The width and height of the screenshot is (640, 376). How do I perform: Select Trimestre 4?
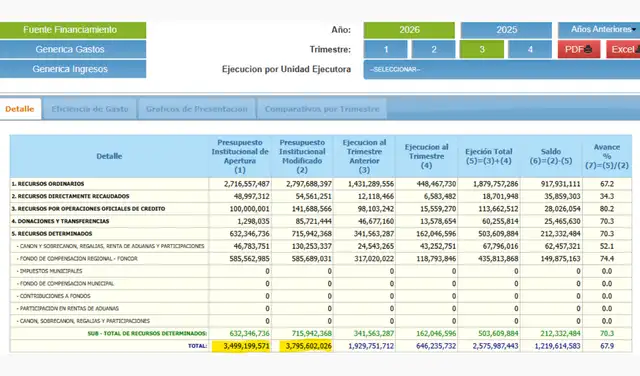coord(530,49)
